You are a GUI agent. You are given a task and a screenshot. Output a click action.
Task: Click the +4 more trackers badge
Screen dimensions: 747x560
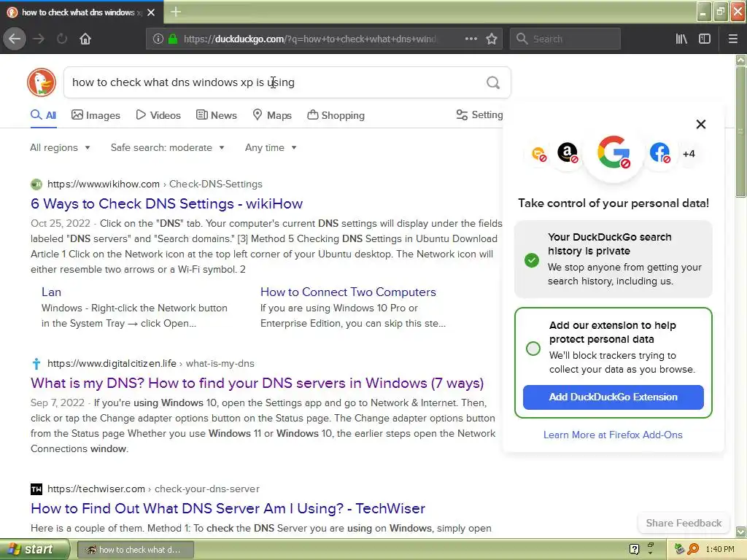point(689,154)
